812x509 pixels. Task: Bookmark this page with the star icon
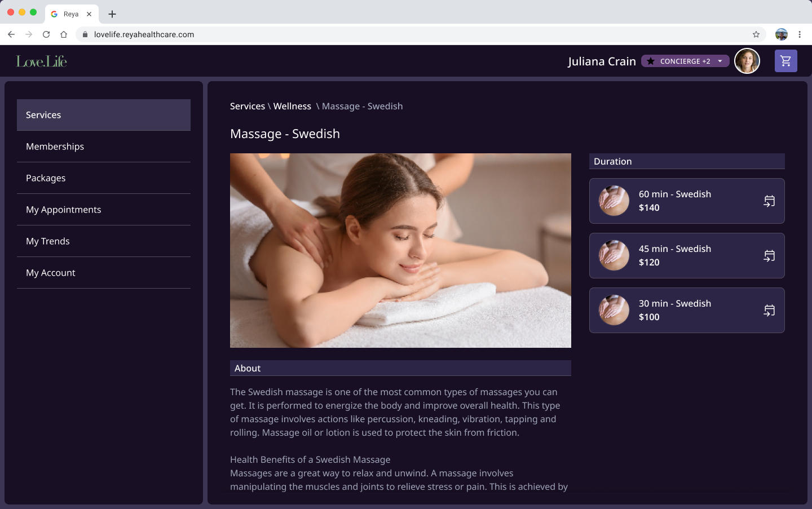point(756,34)
